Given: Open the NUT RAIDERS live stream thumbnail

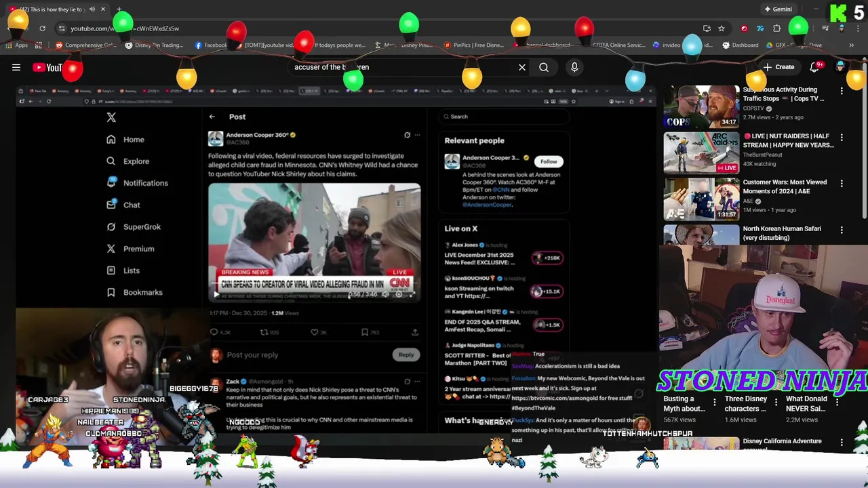Looking at the screenshot, I should point(701,152).
